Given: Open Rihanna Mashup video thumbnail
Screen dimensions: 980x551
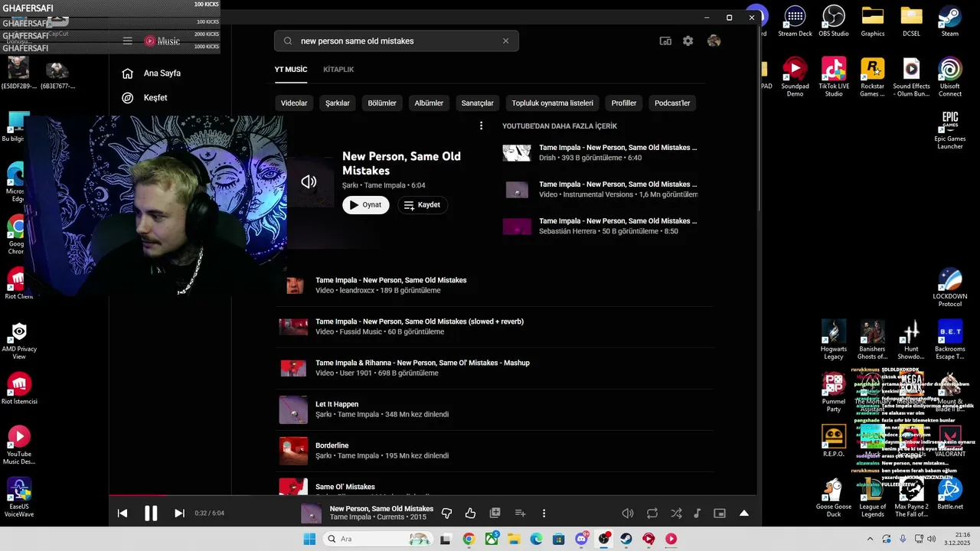Looking at the screenshot, I should tap(293, 368).
